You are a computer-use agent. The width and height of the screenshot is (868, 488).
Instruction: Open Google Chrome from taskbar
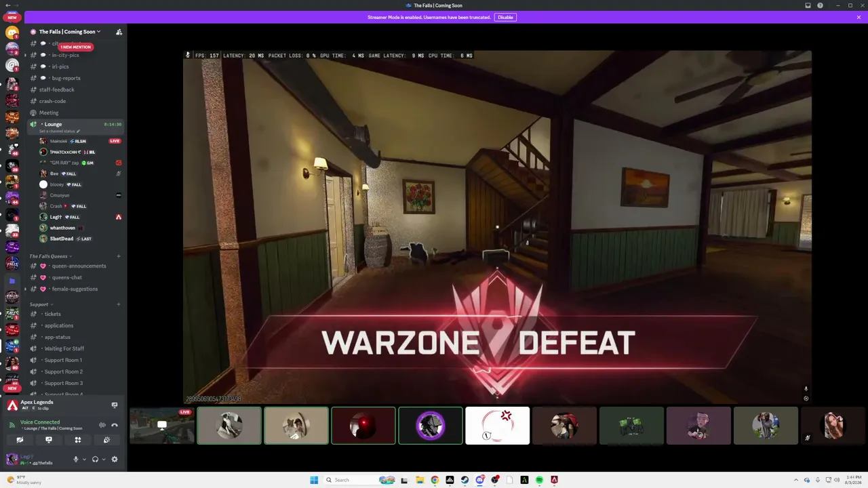[435, 480]
